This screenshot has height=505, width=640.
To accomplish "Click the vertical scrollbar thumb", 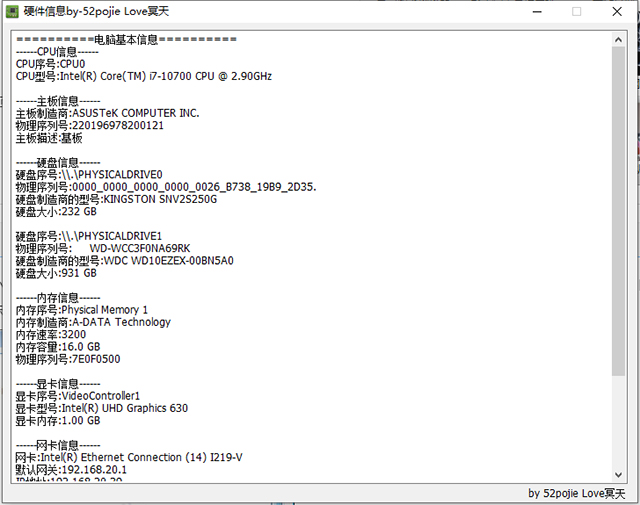I will [x=618, y=211].
